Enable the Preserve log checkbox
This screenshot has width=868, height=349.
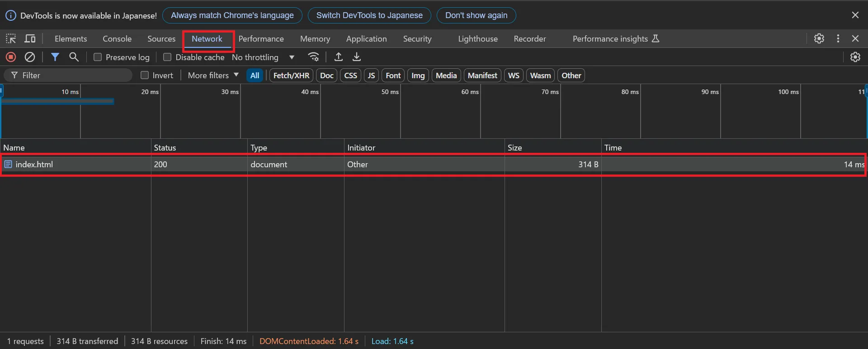coord(97,57)
